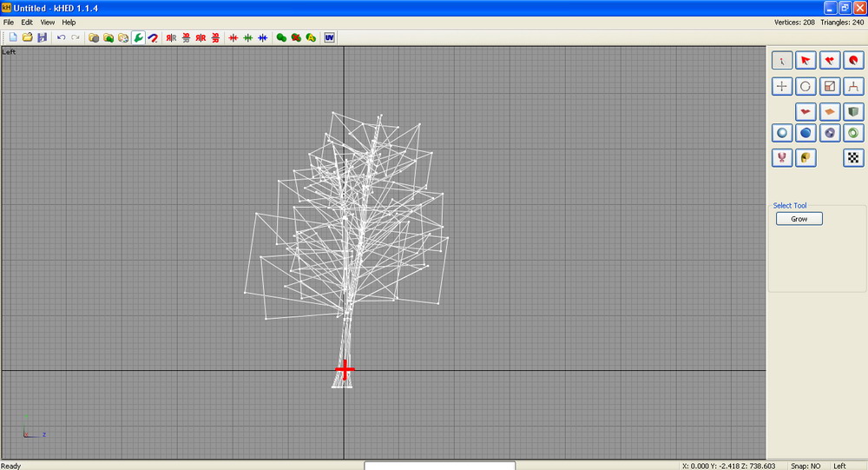Open the View menu
Image resolution: width=868 pixels, height=470 pixels.
tap(48, 23)
